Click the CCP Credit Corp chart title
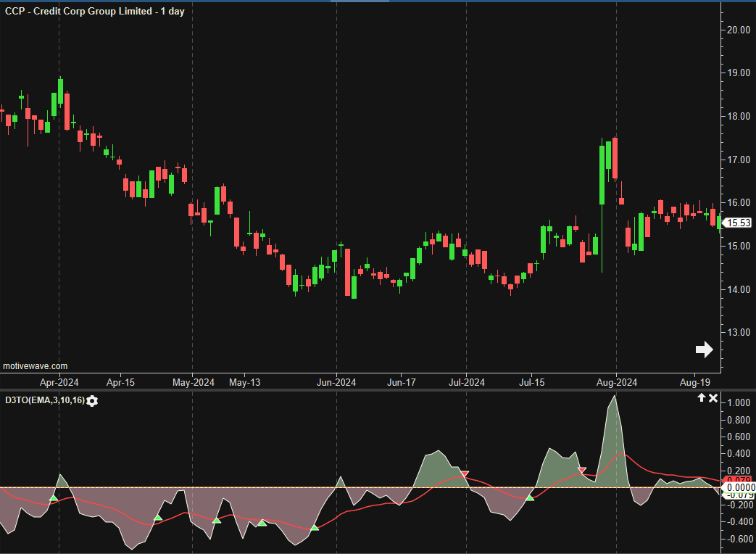756x554 pixels. (95, 12)
